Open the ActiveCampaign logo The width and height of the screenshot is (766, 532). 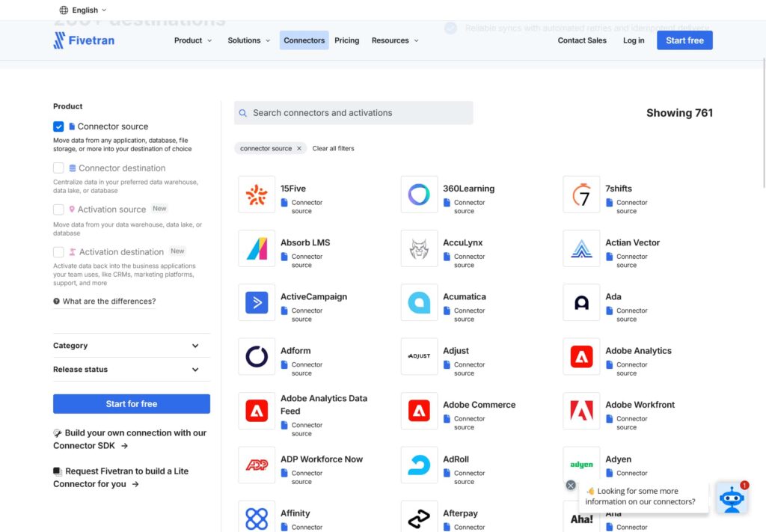click(x=257, y=302)
